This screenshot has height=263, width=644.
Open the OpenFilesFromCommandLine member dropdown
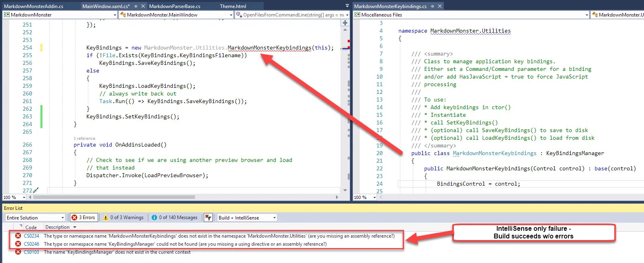(292, 15)
